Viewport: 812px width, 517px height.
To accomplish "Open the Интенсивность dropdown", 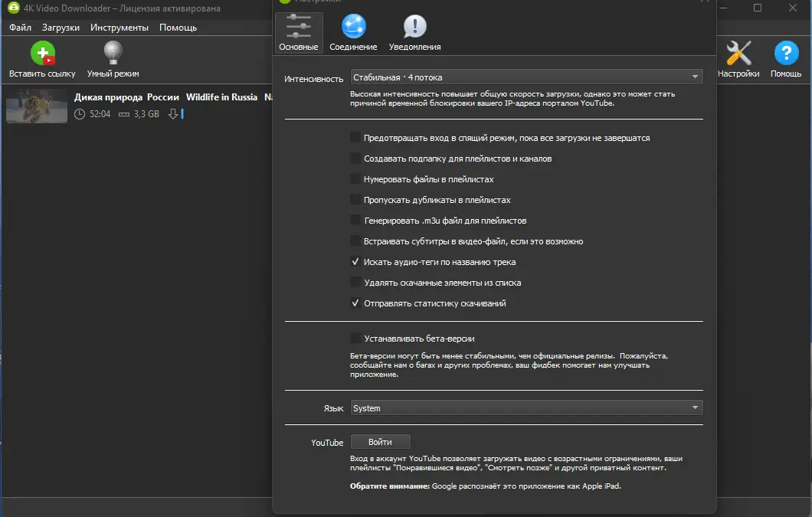I will click(527, 77).
